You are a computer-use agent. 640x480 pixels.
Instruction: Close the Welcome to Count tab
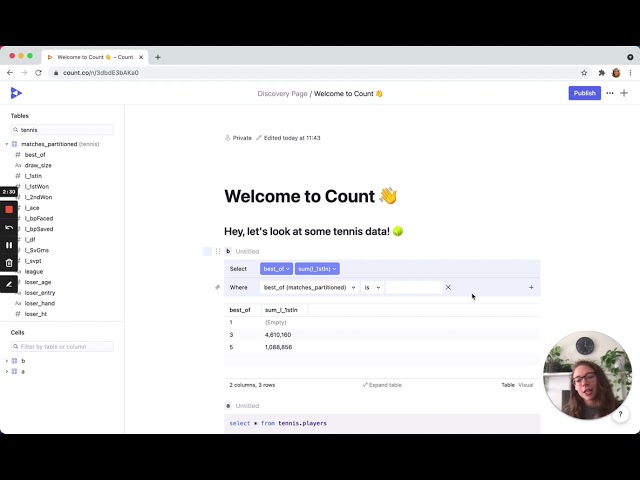[141, 57]
